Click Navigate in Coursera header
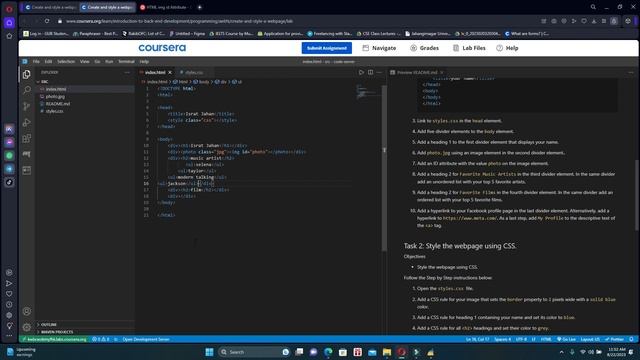The width and height of the screenshot is (640, 360). point(379,48)
